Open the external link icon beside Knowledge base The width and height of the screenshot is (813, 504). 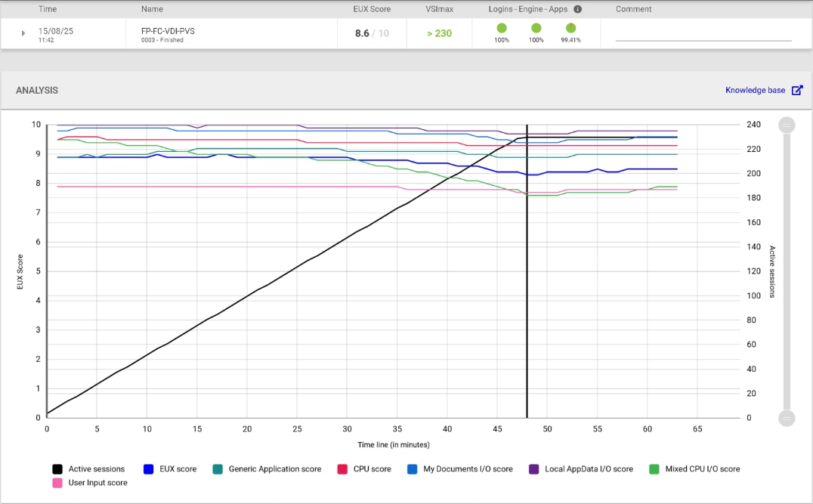(797, 90)
